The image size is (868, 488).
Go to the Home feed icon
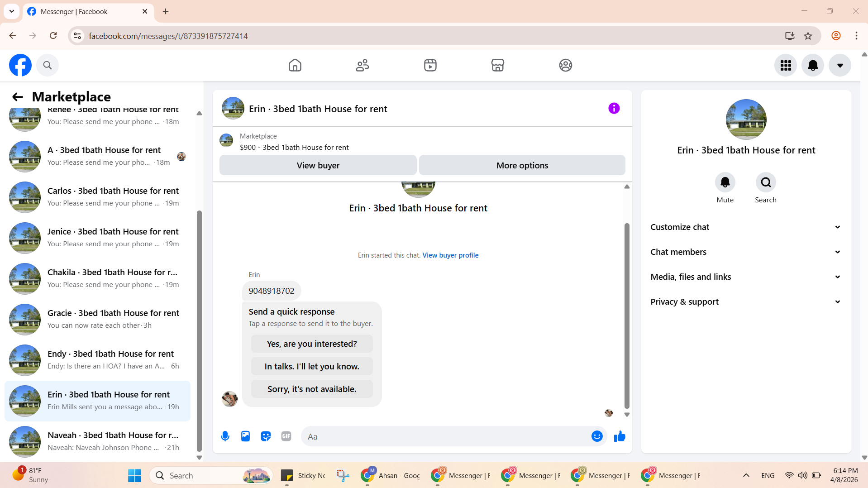click(295, 65)
